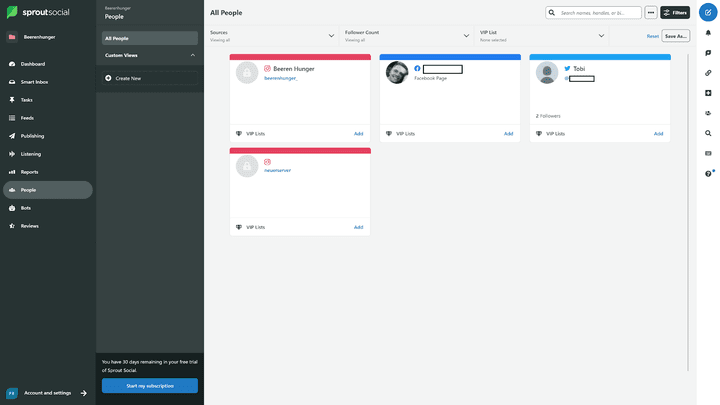Select the All People view
The image size is (720, 405).
pos(150,38)
